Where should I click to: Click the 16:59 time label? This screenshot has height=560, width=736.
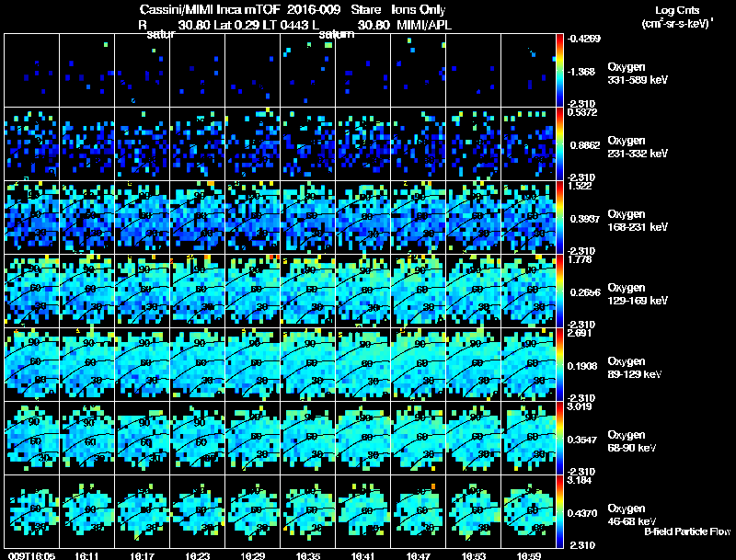528,555
